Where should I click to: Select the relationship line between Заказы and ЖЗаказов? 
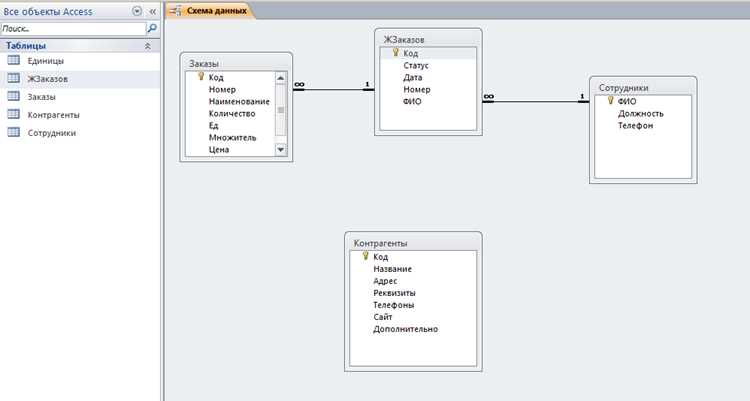point(333,89)
